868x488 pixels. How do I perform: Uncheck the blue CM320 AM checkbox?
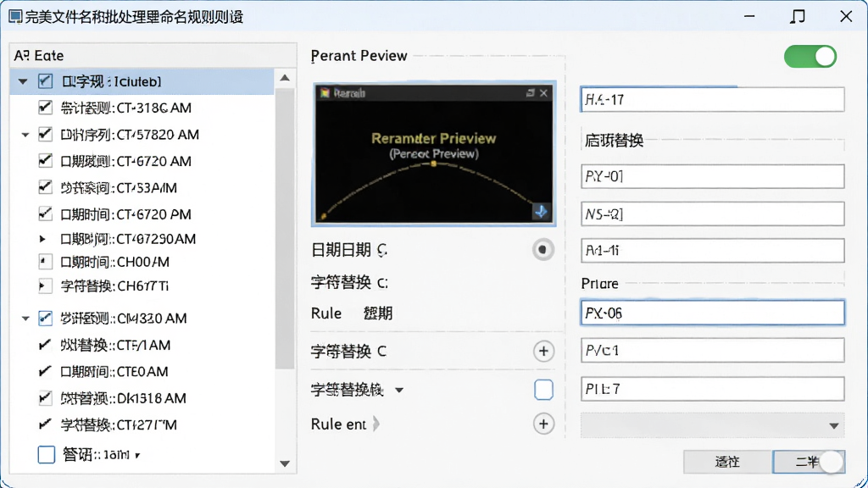[46, 319]
